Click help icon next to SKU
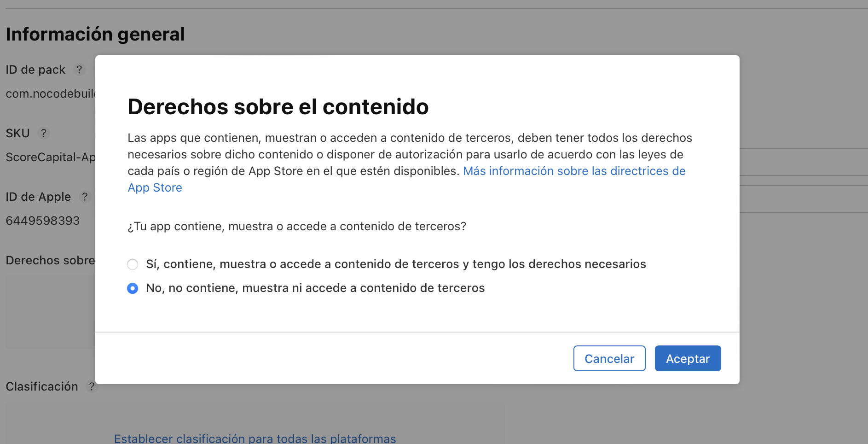This screenshot has height=444, width=868. (43, 133)
